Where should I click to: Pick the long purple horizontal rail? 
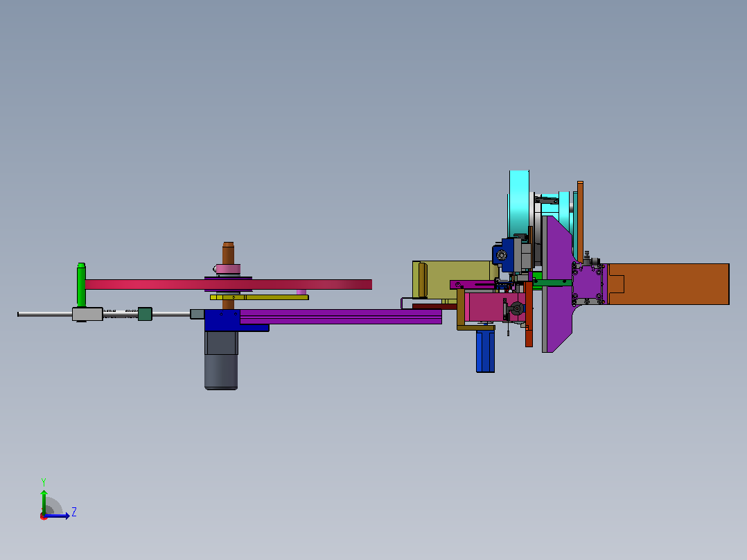(341, 317)
